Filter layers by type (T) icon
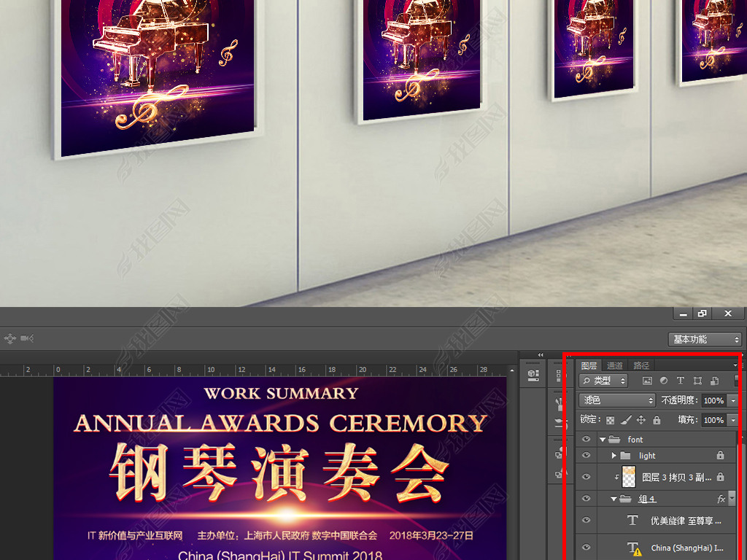This screenshot has width=747, height=560. (681, 381)
